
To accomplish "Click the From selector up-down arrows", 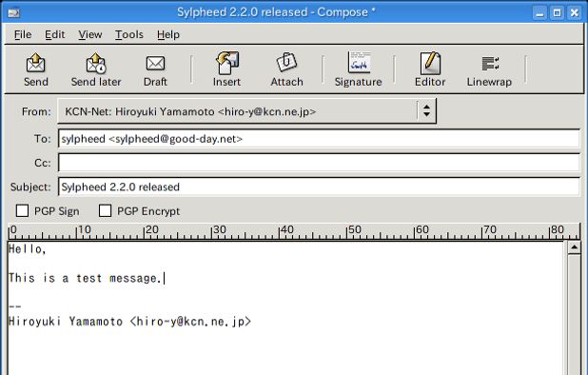I will (427, 111).
